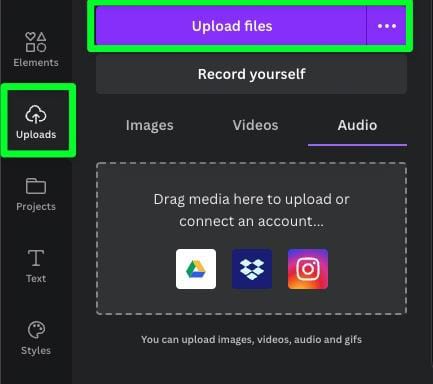Open the Uploads panel in sidebar

[36, 121]
